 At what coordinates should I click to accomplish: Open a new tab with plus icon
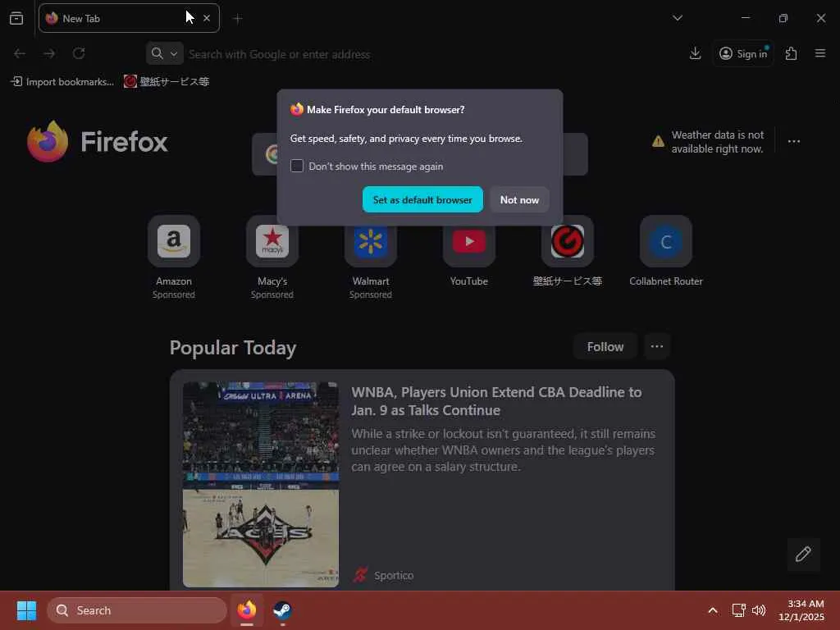coord(238,19)
